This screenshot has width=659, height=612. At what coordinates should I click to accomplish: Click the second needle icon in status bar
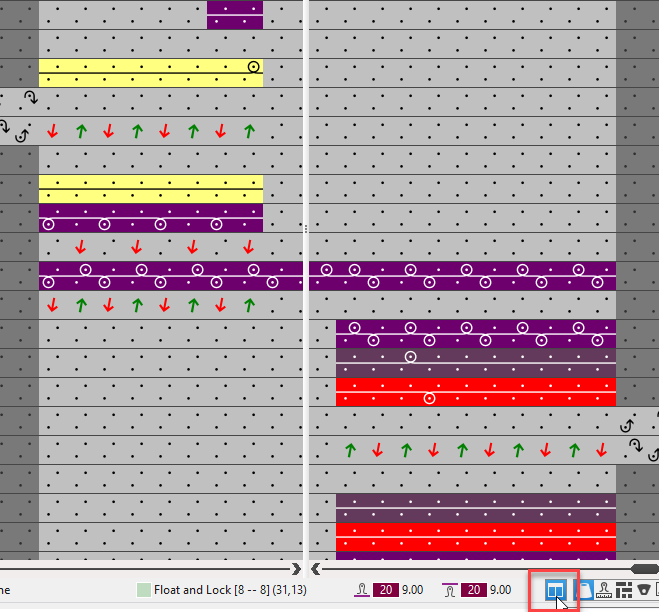pyautogui.click(x=450, y=591)
